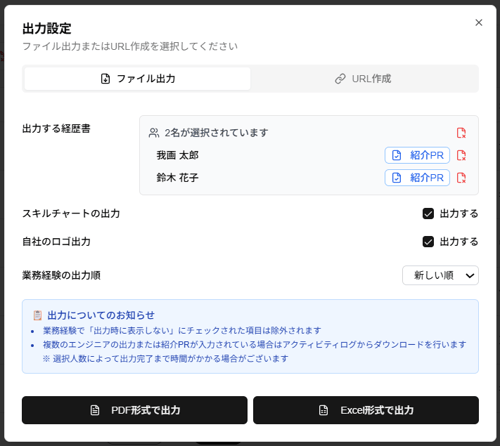This screenshot has height=446, width=500.
Task: Export with PDF形式で出力 button
Action: (135, 410)
